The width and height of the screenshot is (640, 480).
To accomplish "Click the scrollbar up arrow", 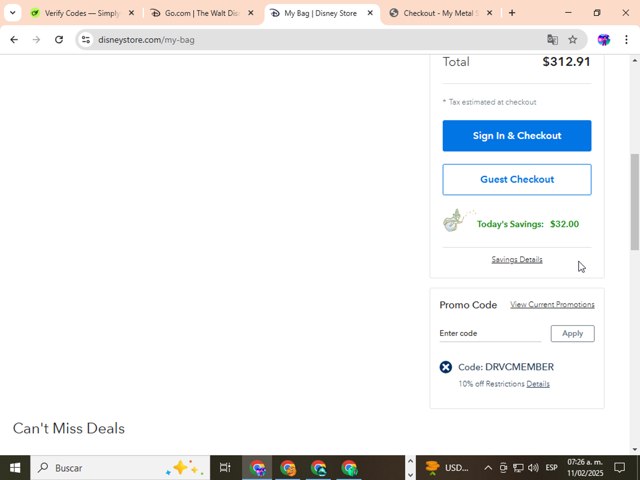I will click(635, 60).
